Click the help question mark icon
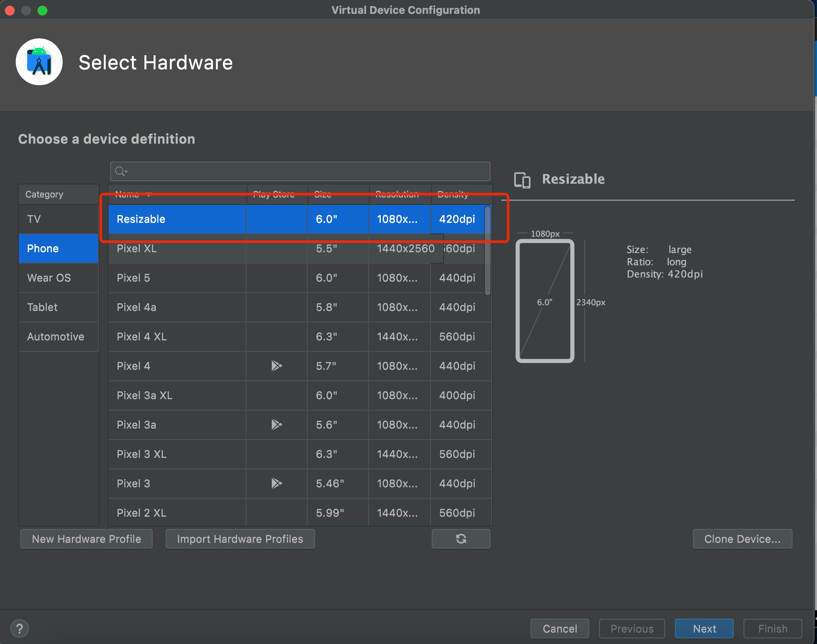This screenshot has width=817, height=644. click(19, 628)
